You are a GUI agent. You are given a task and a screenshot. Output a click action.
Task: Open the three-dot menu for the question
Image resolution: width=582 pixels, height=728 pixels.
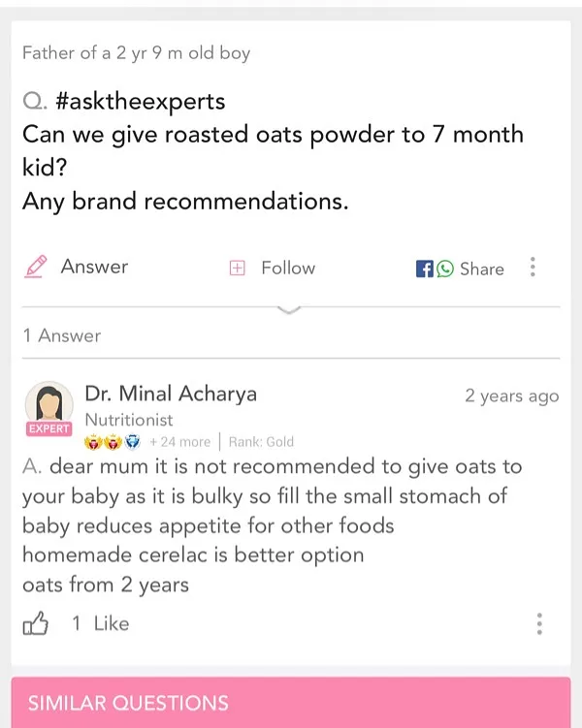click(x=533, y=268)
